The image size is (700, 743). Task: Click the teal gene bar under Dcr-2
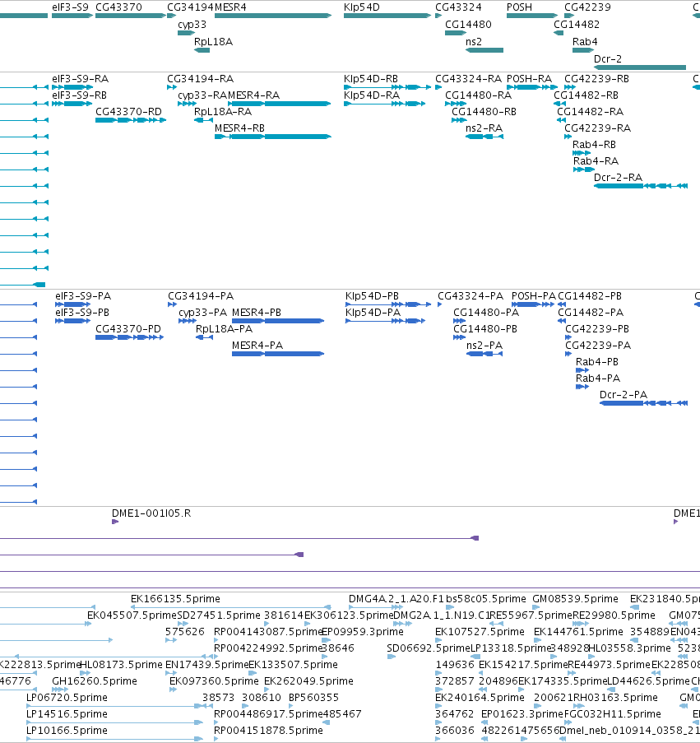click(x=640, y=67)
